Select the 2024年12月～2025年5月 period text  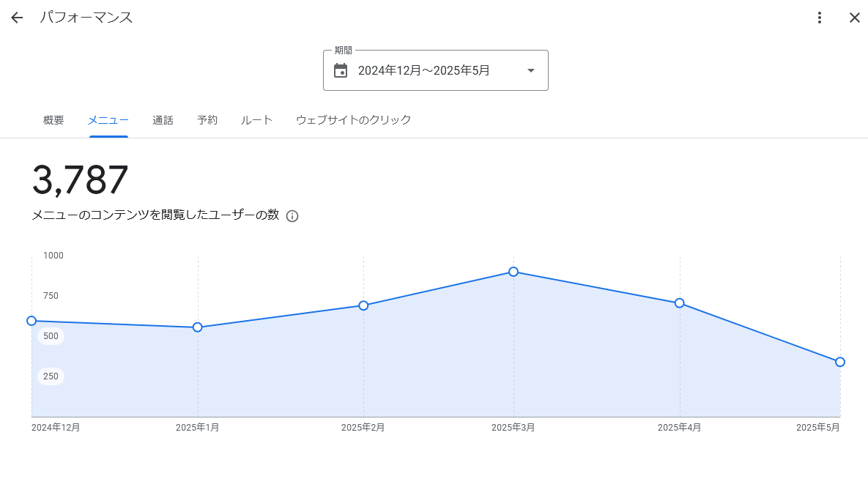point(423,70)
